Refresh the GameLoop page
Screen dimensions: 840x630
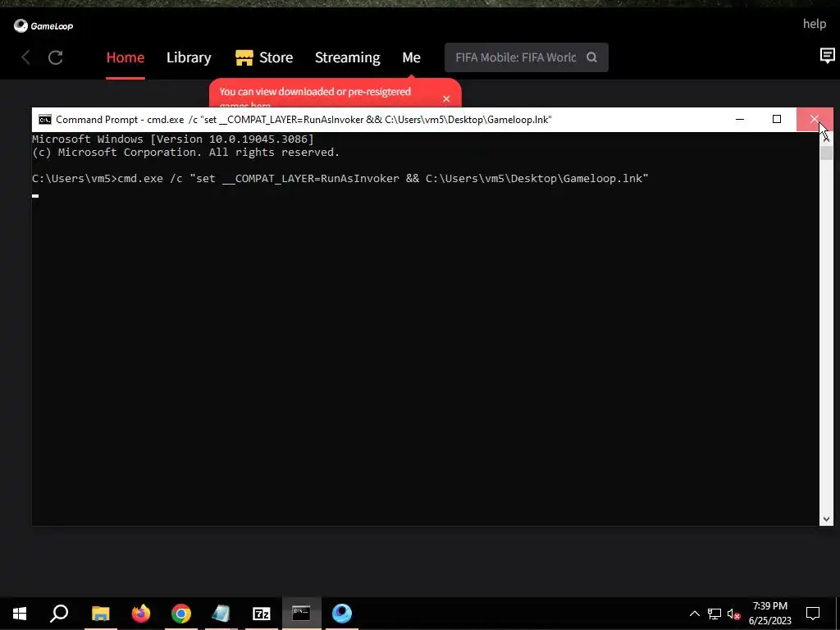click(x=56, y=57)
